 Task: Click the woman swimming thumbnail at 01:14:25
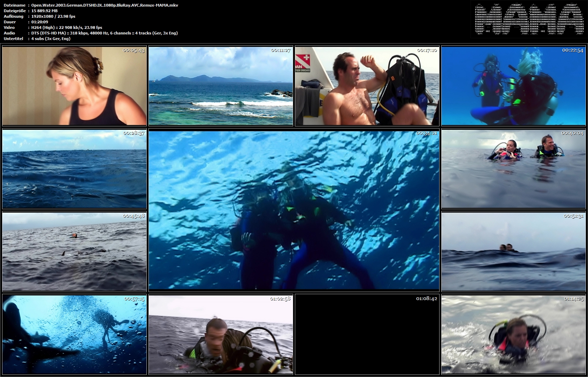pyautogui.click(x=513, y=335)
